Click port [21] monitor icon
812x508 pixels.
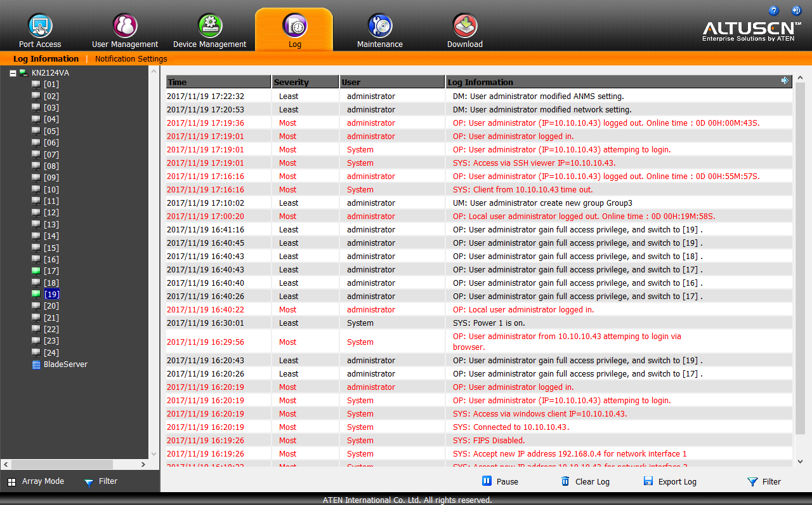tap(36, 317)
